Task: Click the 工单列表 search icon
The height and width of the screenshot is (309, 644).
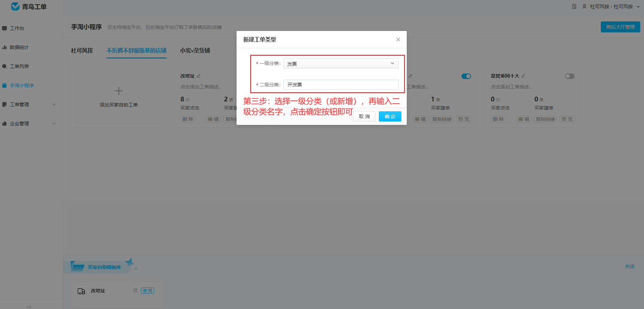Action: pyautogui.click(x=4, y=66)
